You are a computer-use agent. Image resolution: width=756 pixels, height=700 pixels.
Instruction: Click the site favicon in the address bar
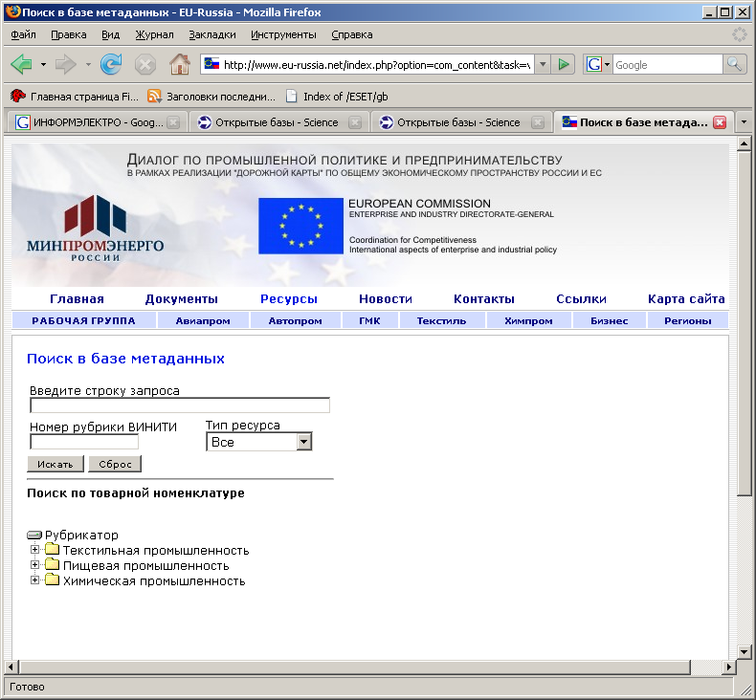coord(211,63)
